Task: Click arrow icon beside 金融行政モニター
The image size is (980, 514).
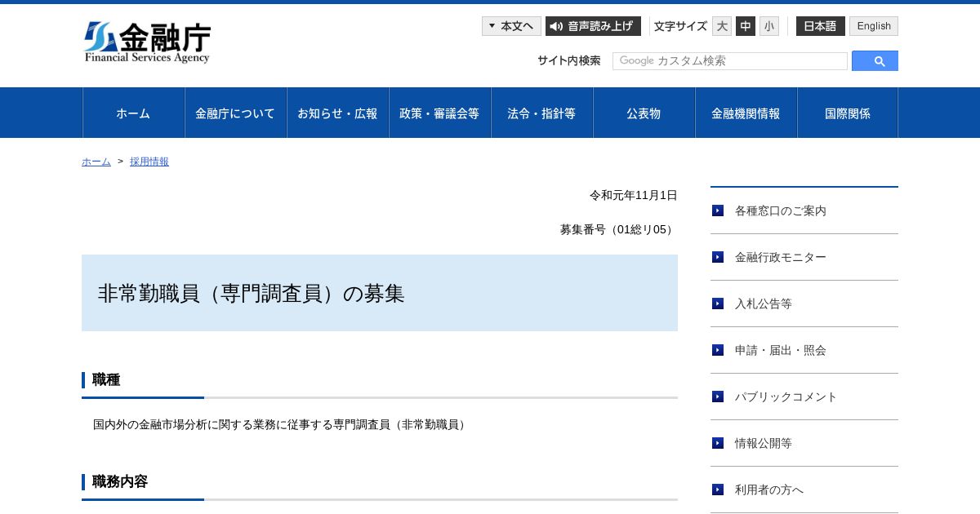Action: 718,257
